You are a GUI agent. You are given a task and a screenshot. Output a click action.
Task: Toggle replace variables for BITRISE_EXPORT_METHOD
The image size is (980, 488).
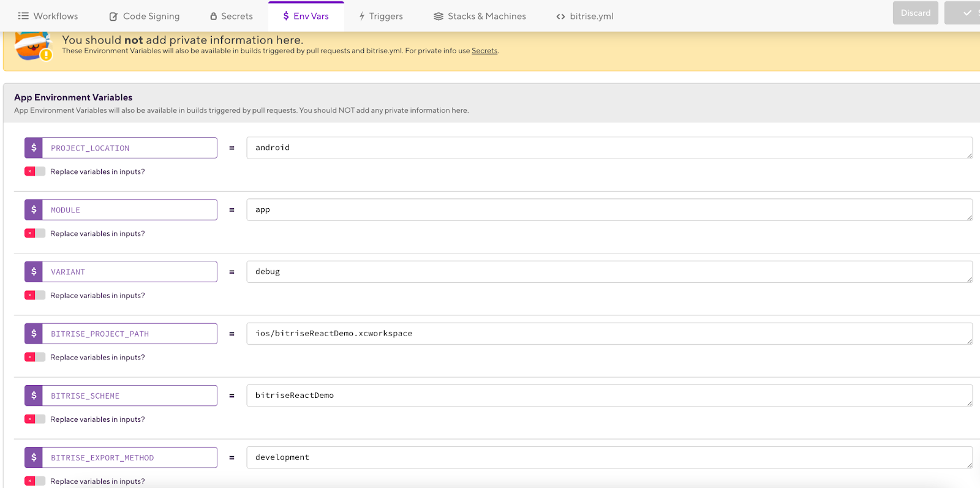(35, 481)
